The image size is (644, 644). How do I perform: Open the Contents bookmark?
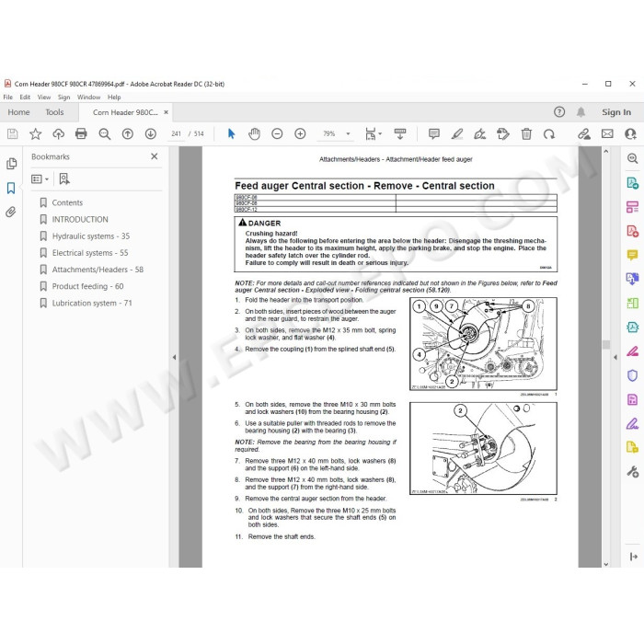(67, 202)
